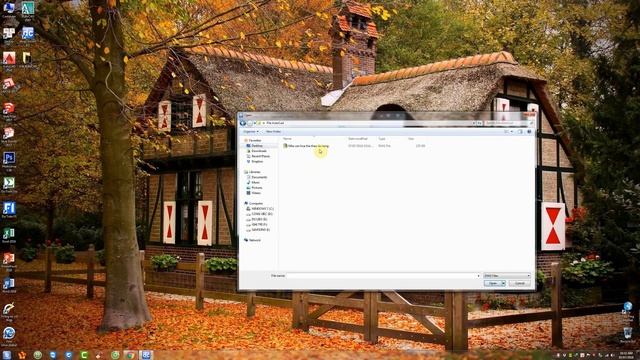Click the green C icon in the taskbar
Screen dimensions: 640x360
84,355
